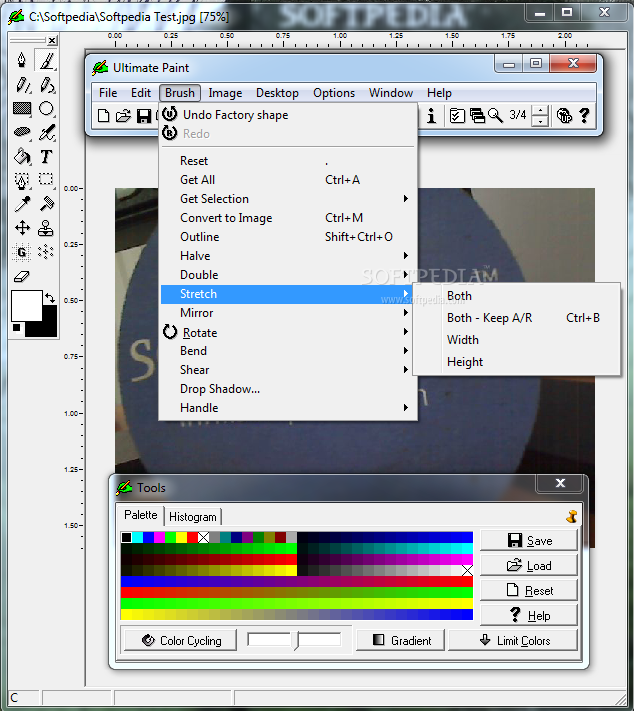The height and width of the screenshot is (711, 634).
Task: Click the checklist options toolbar icon
Action: click(x=457, y=116)
